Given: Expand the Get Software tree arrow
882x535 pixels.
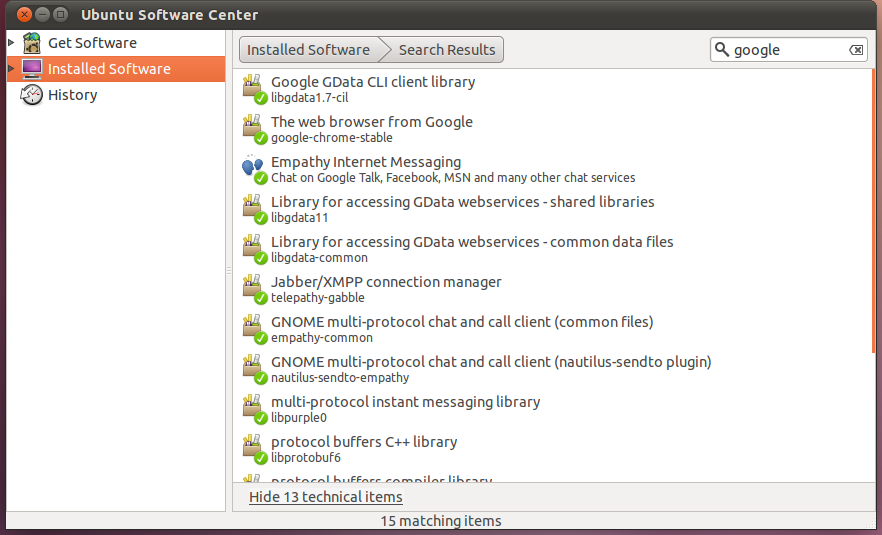Looking at the screenshot, I should point(11,42).
